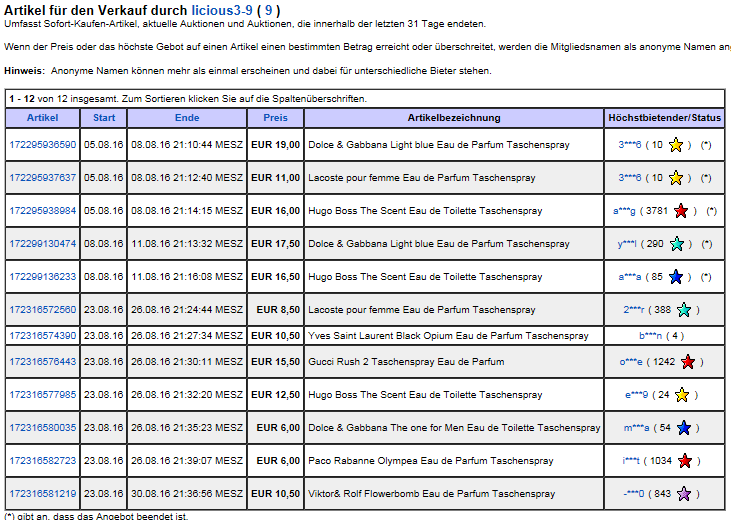The image size is (731, 520).
Task: Open bidder 3***6 in Lacoste EUR 11,00 row
Action: point(630,178)
